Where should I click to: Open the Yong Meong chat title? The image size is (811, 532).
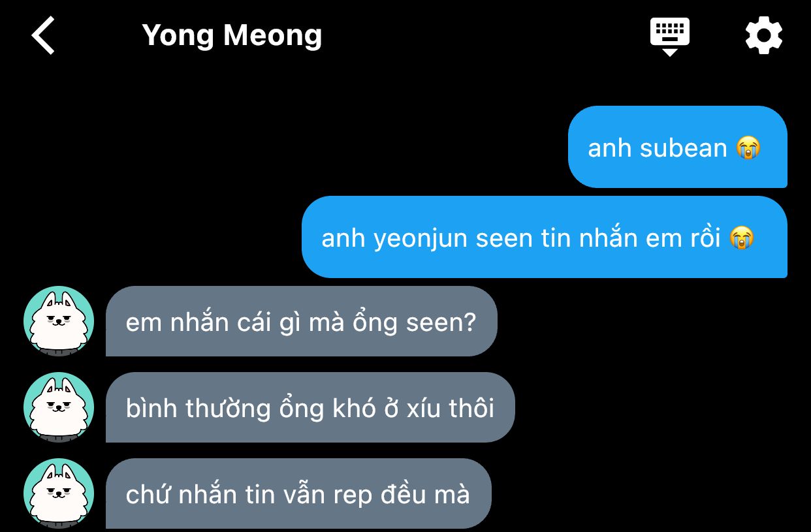click(232, 36)
